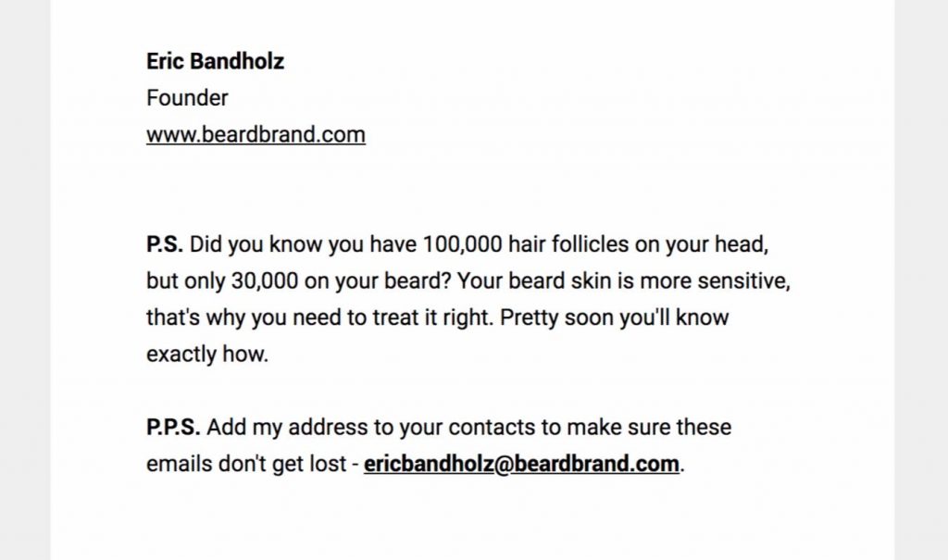Click the bold P.P.S. label
The height and width of the screenshot is (560, 948).
tap(173, 427)
